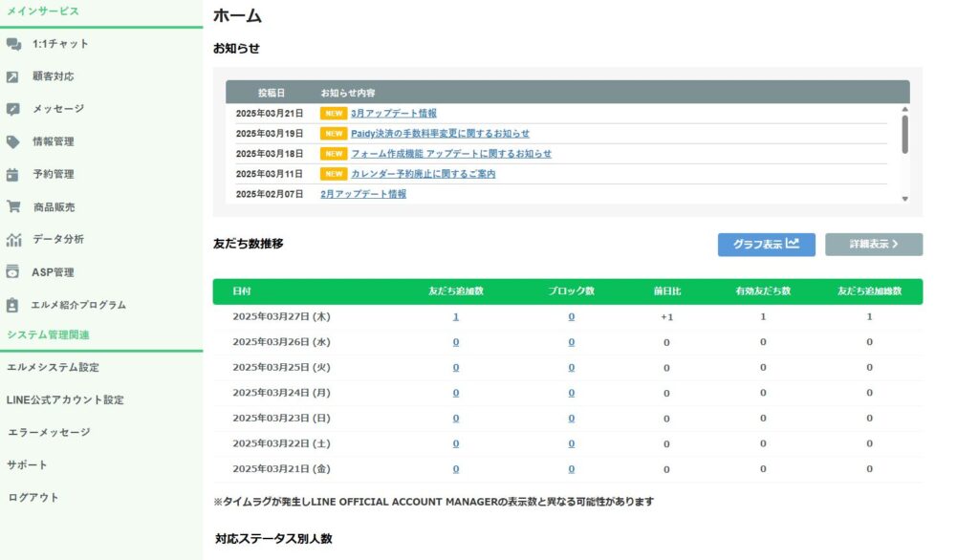Click the 顧客対応 sidebar icon
Image resolution: width=979 pixels, height=560 pixels.
click(13, 76)
